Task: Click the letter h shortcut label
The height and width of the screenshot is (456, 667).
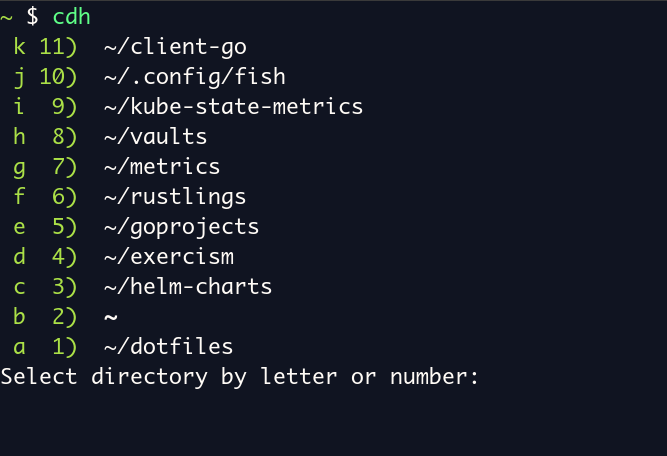Action: pos(20,136)
